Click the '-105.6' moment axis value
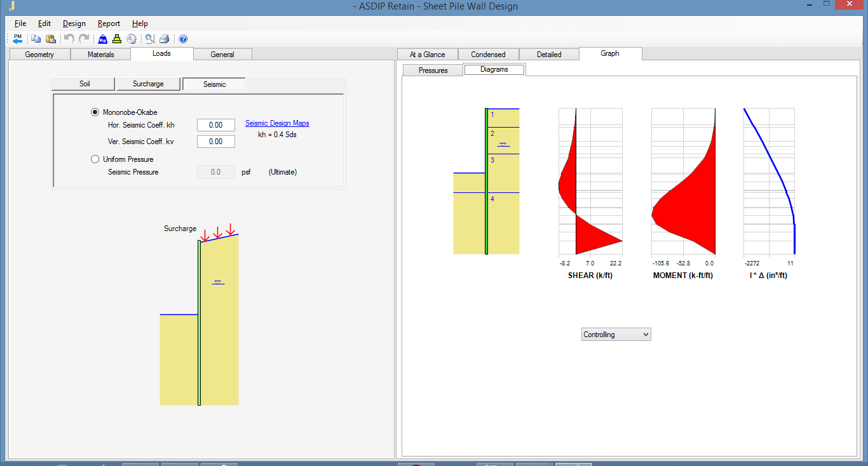 click(661, 263)
